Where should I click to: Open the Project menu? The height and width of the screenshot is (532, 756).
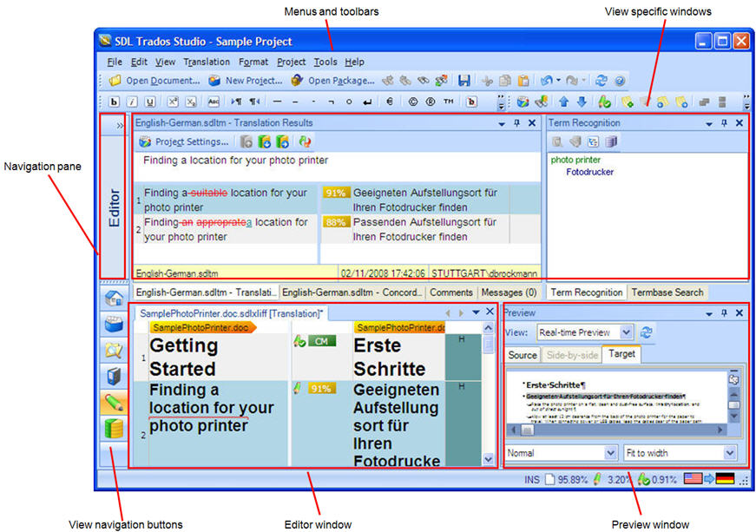coord(292,62)
